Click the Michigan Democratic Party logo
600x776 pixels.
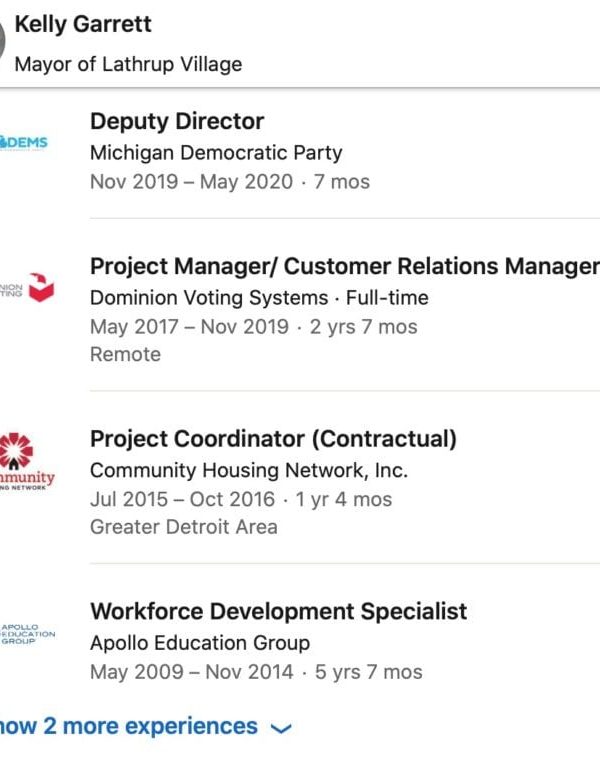coord(24,142)
